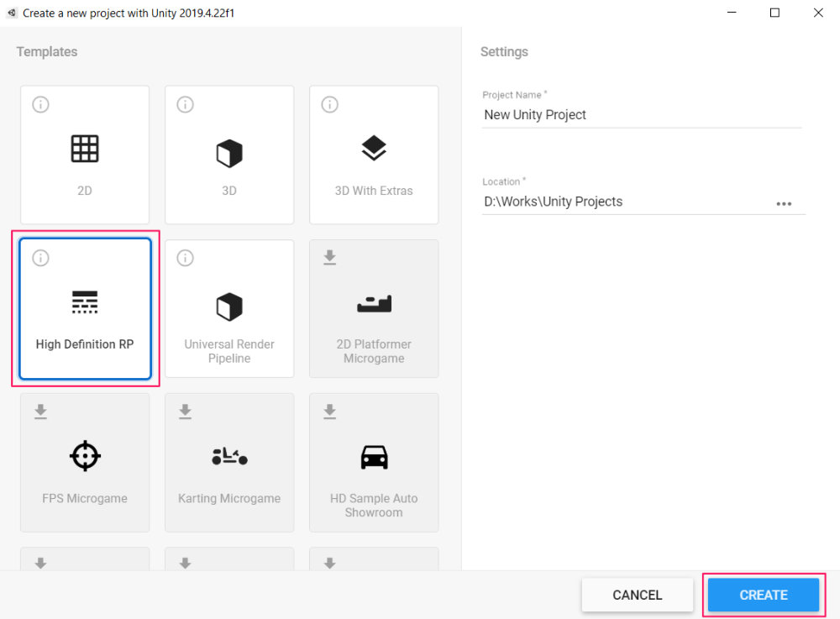The width and height of the screenshot is (840, 619).
Task: Open info for the 3D template
Action: click(x=186, y=104)
